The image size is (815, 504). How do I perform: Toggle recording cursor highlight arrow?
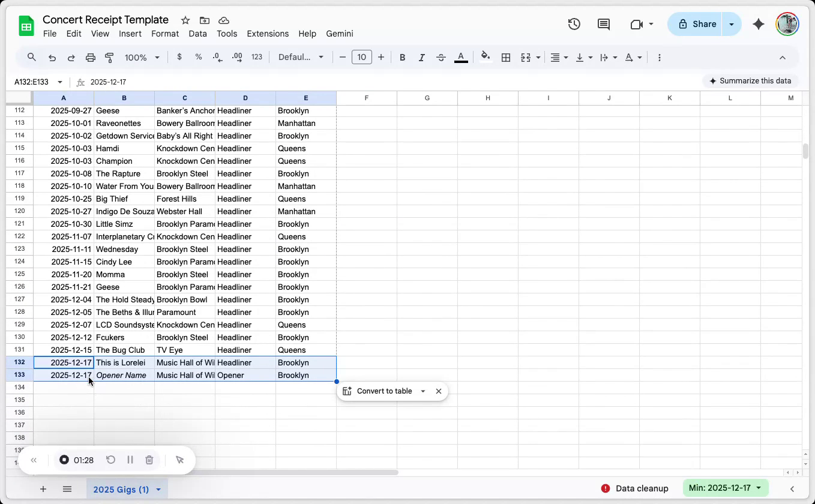coord(179,460)
